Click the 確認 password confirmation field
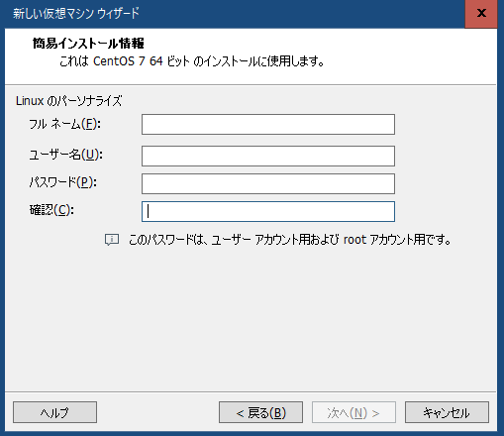 click(x=268, y=211)
